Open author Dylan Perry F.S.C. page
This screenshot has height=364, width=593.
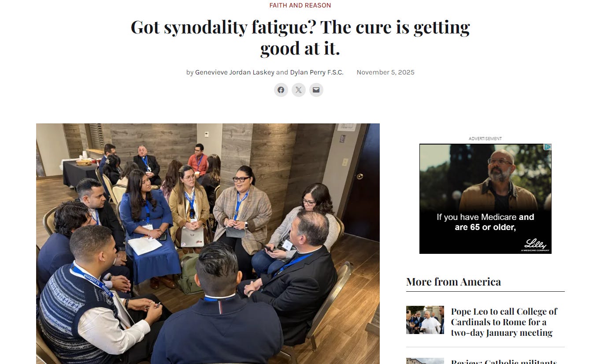tap(317, 72)
